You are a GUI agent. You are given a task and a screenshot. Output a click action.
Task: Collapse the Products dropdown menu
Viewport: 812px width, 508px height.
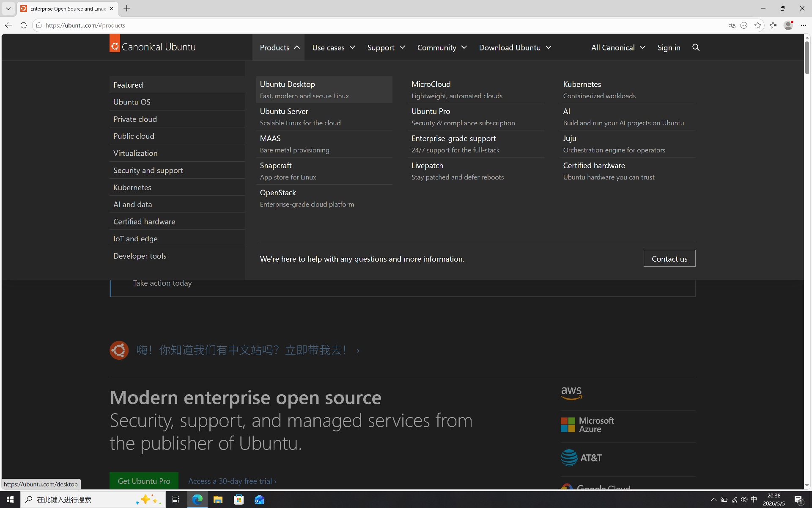(279, 47)
